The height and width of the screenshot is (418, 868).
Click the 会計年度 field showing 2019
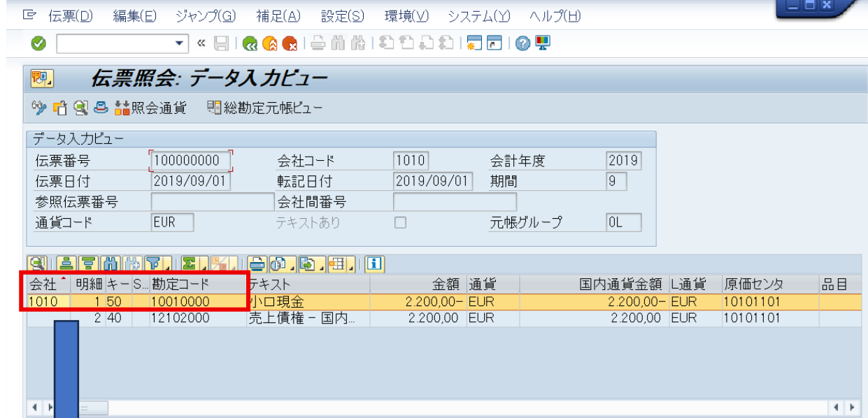click(x=623, y=161)
